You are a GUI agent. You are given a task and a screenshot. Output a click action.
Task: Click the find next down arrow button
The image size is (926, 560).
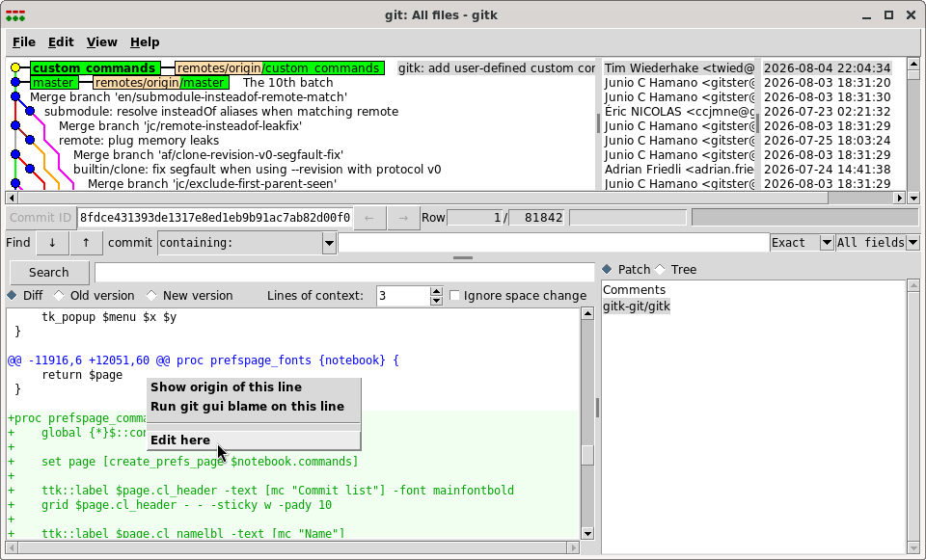(x=52, y=243)
